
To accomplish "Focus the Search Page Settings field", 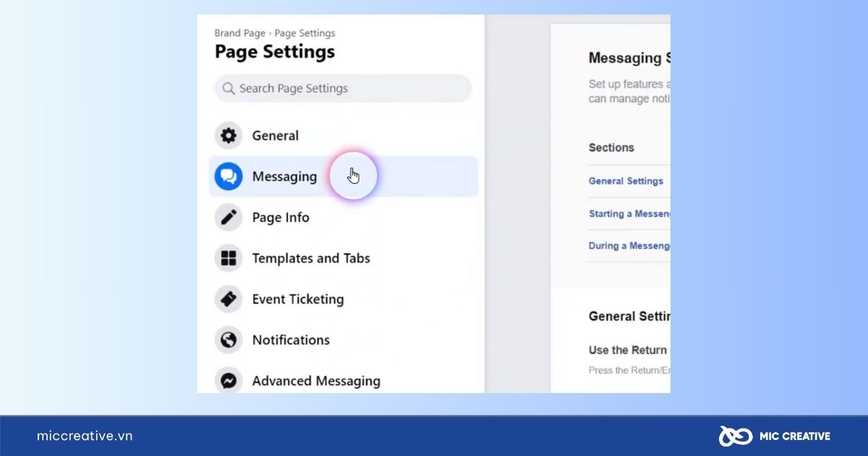I will [x=343, y=88].
